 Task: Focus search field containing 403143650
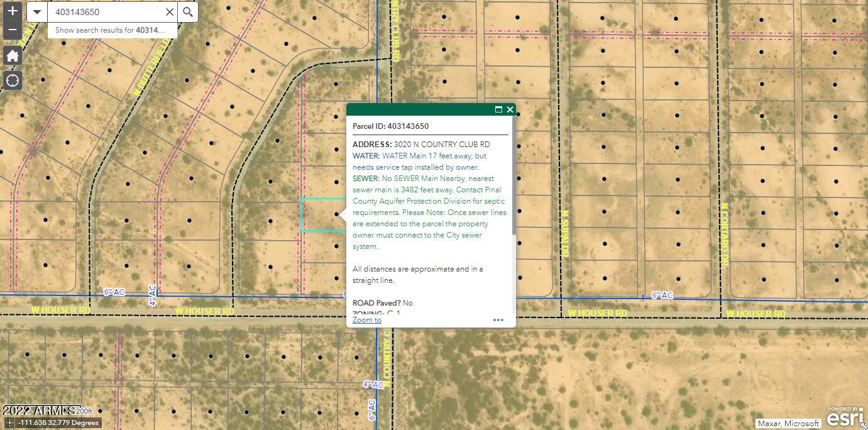coord(106,12)
